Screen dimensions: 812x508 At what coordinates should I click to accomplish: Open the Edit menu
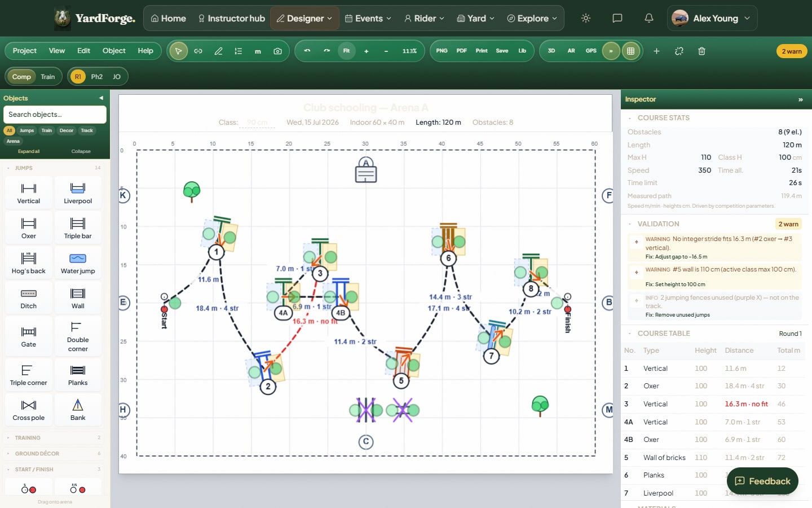(x=83, y=51)
